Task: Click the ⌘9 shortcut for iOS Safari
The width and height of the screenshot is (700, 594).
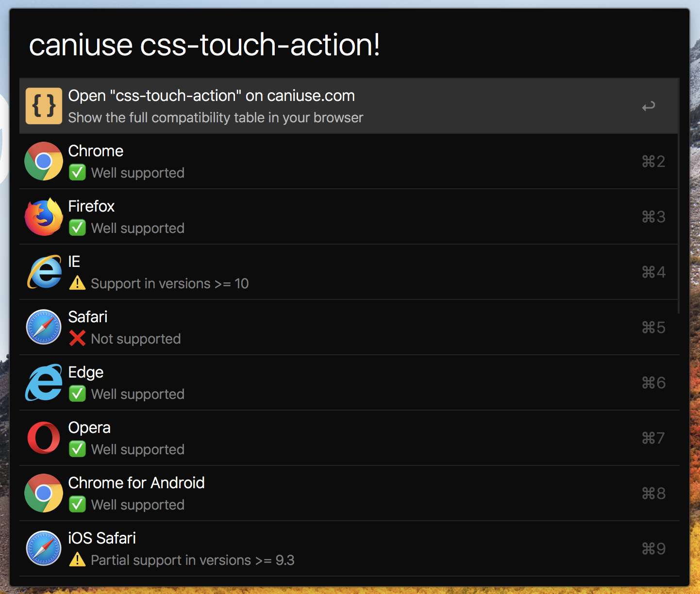Action: 653,549
